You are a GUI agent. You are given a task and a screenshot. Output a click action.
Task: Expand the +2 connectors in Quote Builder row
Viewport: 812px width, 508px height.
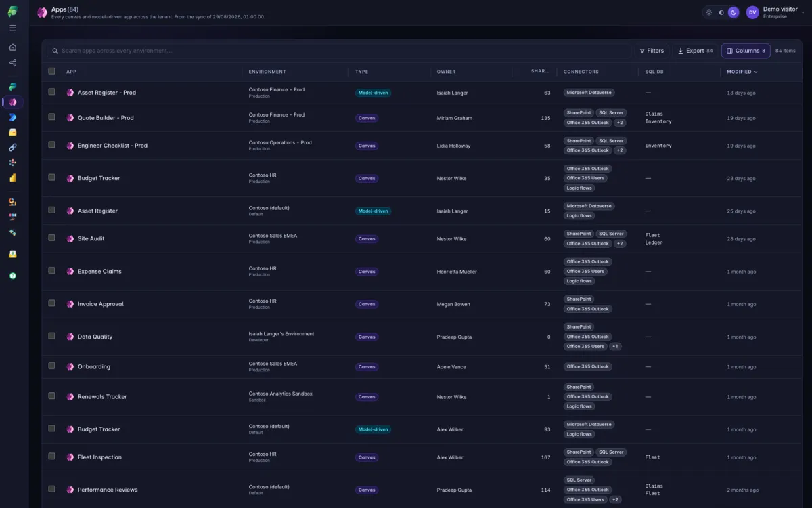pyautogui.click(x=620, y=123)
